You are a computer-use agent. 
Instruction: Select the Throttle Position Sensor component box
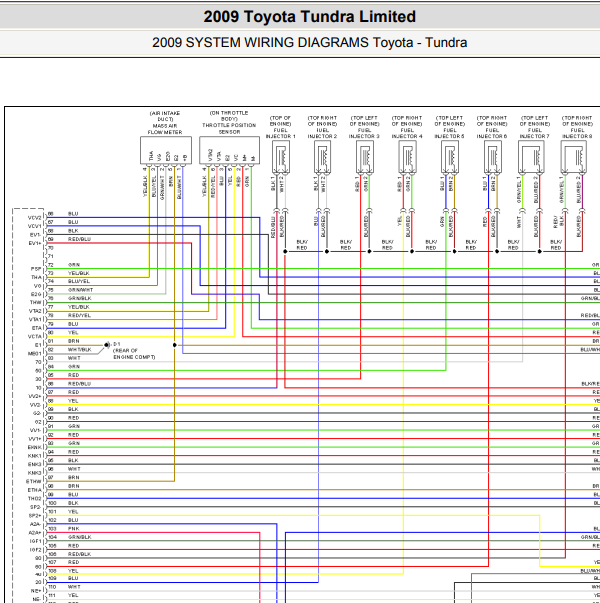(x=229, y=150)
